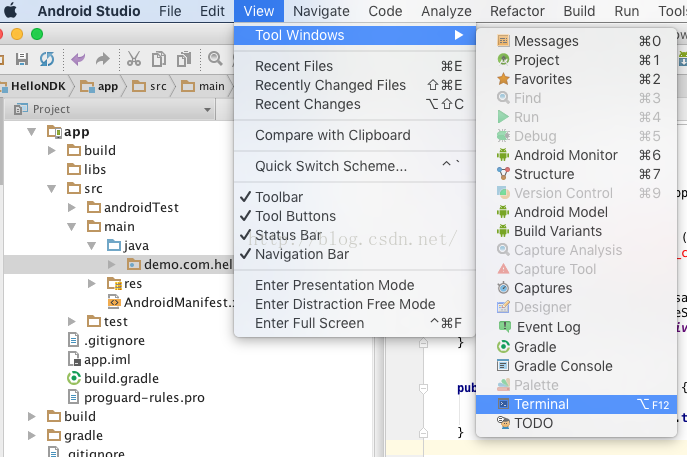Choose Quick Switch Scheme
Screen dimensions: 687x457
(x=355, y=166)
